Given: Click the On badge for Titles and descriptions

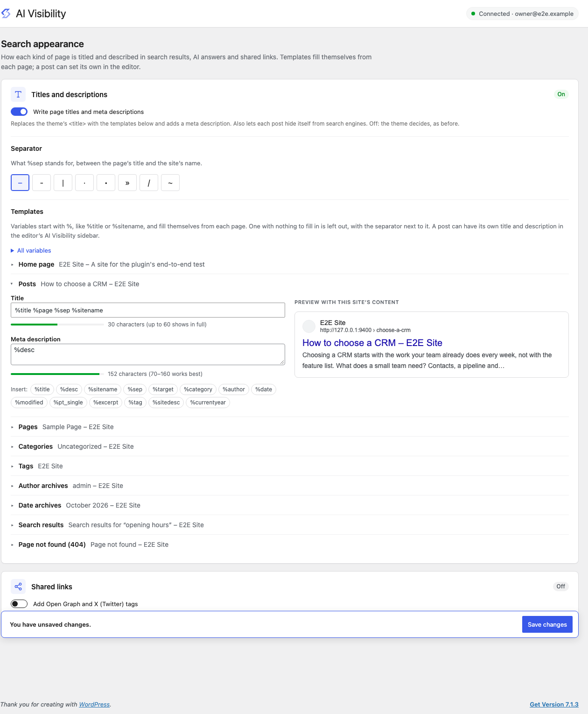Looking at the screenshot, I should point(561,94).
